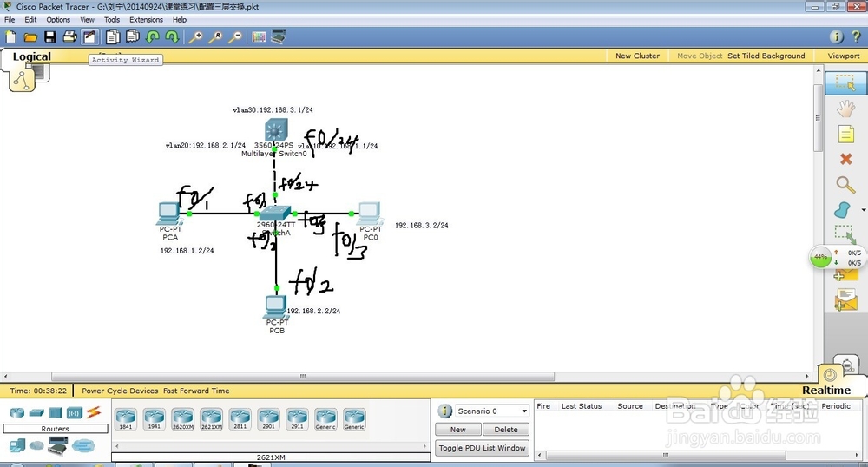Choose the red X Delete tool
Screen dimensions: 868x467
pyautogui.click(x=845, y=160)
